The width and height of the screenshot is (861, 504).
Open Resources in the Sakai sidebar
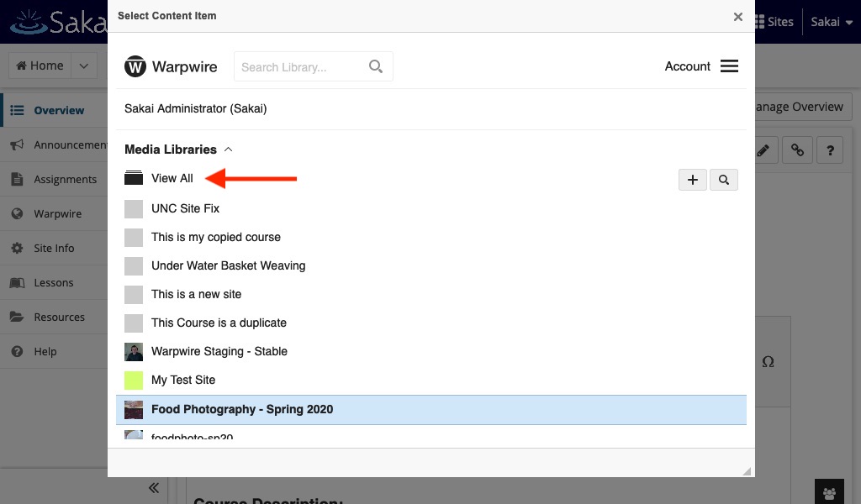tap(55, 317)
